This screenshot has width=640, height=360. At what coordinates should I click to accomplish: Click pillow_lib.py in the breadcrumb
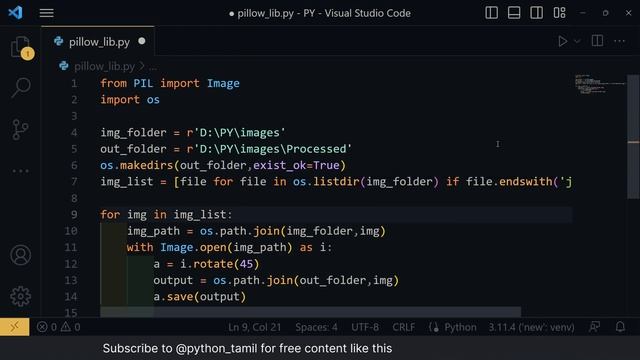point(104,66)
